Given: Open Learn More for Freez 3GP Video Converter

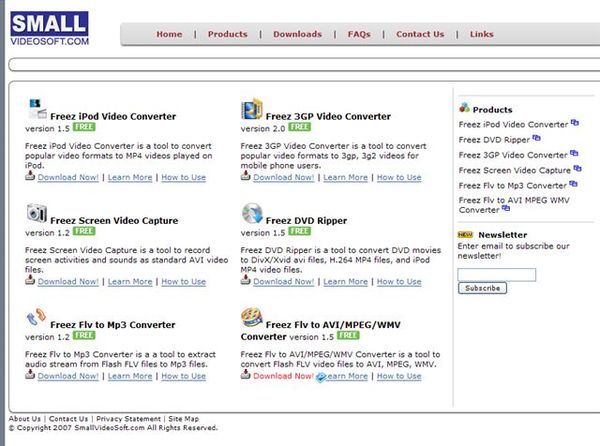Looking at the screenshot, I should click(x=345, y=177).
